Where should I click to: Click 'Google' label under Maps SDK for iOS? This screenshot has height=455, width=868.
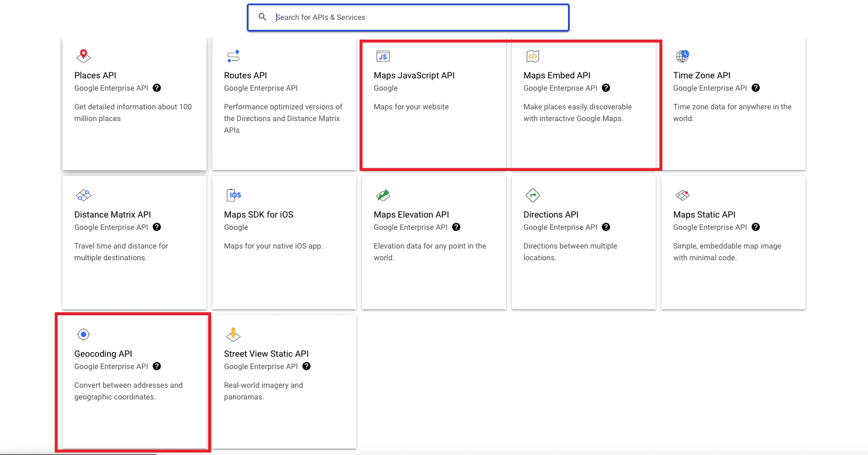coord(236,227)
